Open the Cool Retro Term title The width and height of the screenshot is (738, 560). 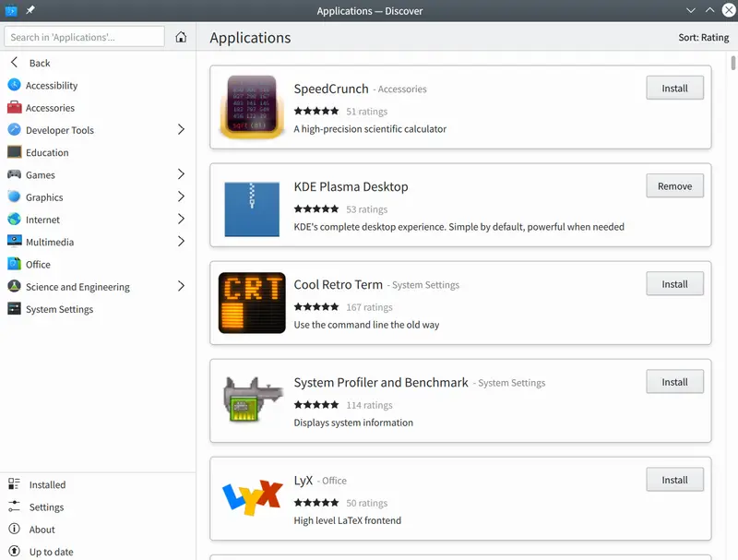point(338,284)
